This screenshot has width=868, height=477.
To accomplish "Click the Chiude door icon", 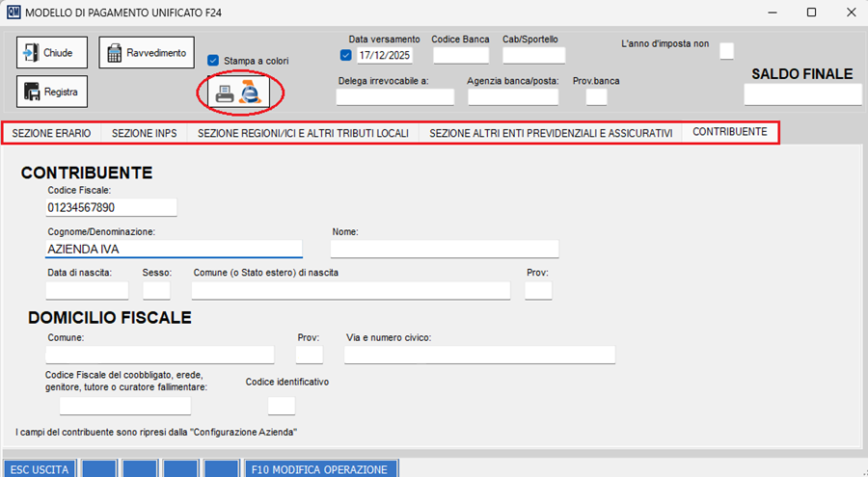I will 30,53.
